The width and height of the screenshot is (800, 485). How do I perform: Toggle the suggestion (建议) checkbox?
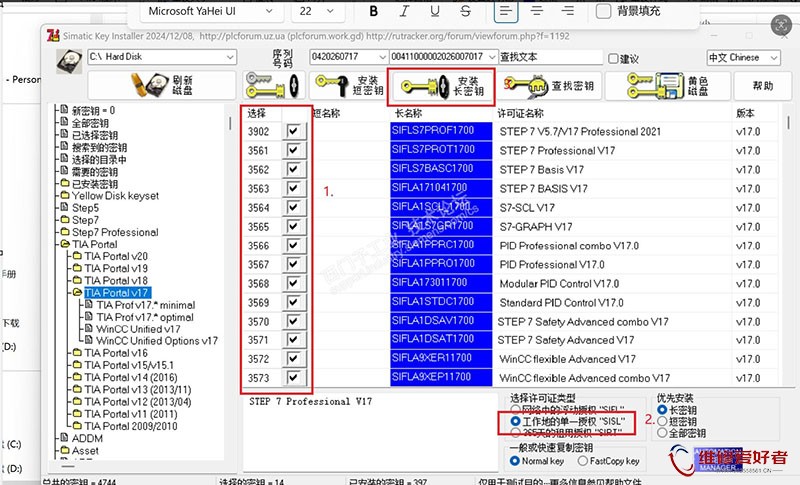click(613, 59)
